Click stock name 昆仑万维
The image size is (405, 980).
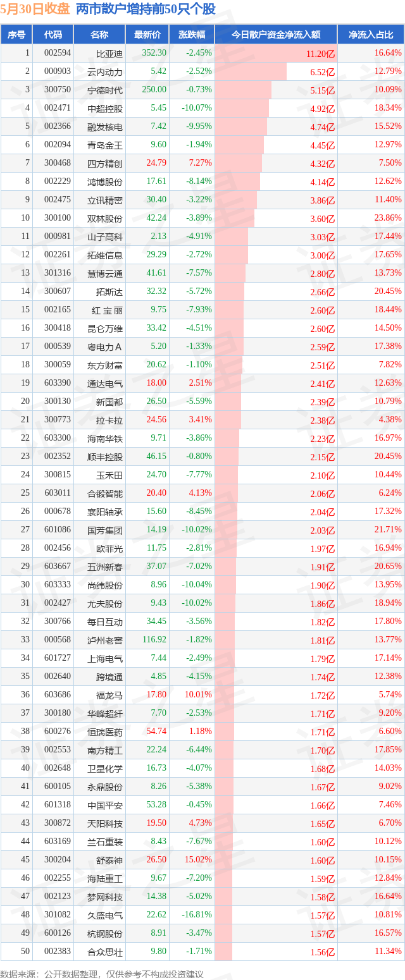(105, 328)
